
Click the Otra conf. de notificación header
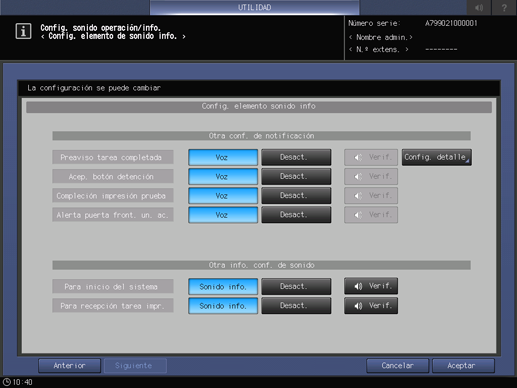[261, 136]
